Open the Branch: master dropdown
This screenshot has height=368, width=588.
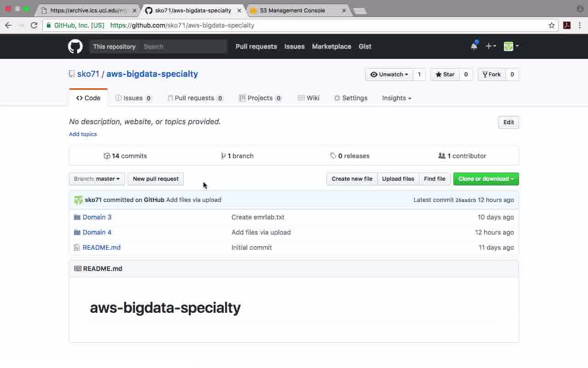tap(97, 179)
